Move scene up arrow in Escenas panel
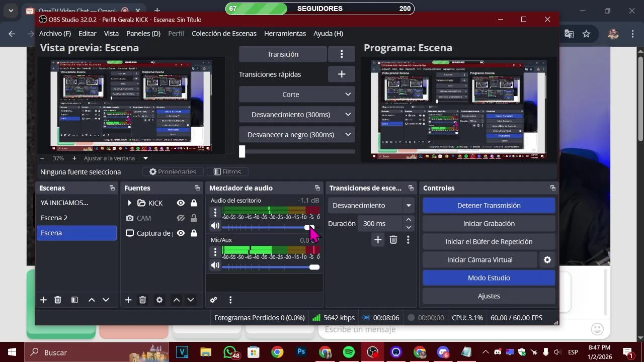Screen dimensions: 644x362 click(x=92, y=300)
